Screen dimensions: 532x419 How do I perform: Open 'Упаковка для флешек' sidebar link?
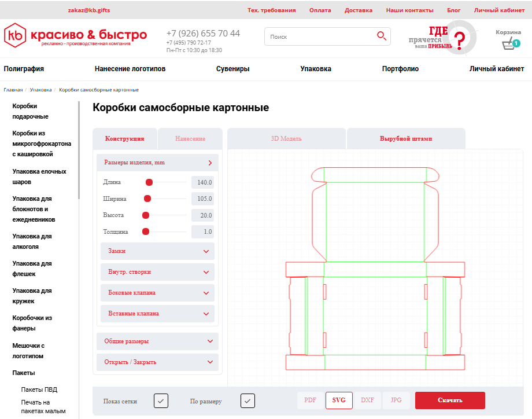32,269
